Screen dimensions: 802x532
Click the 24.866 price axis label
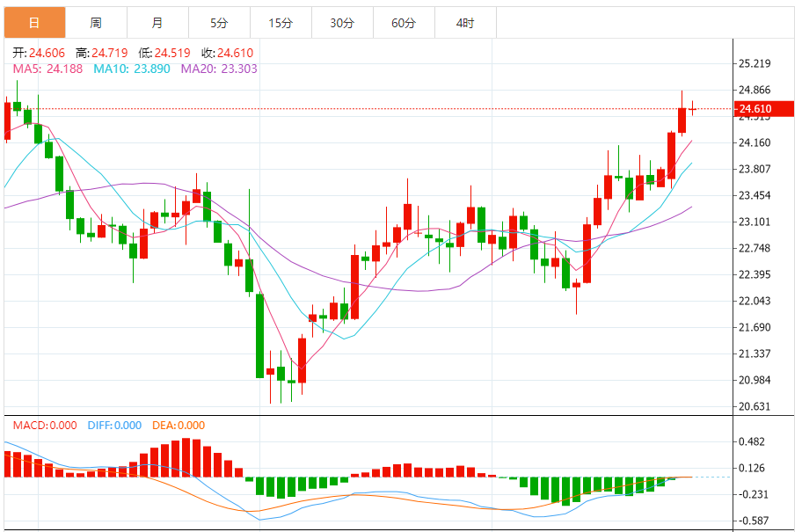coord(755,90)
